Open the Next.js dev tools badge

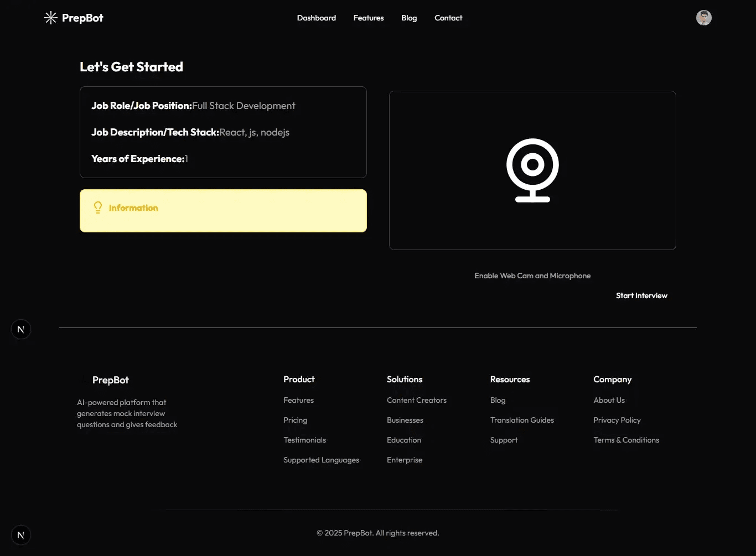pyautogui.click(x=21, y=329)
